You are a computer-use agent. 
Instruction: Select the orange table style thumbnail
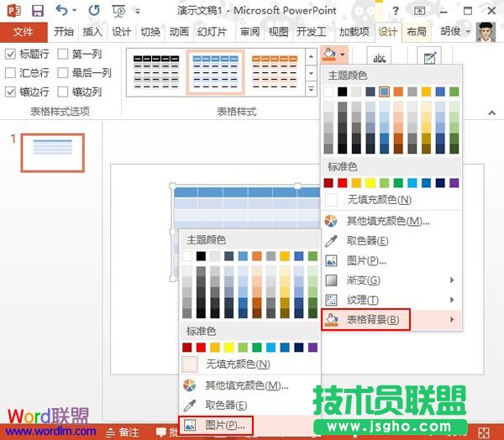tap(275, 71)
